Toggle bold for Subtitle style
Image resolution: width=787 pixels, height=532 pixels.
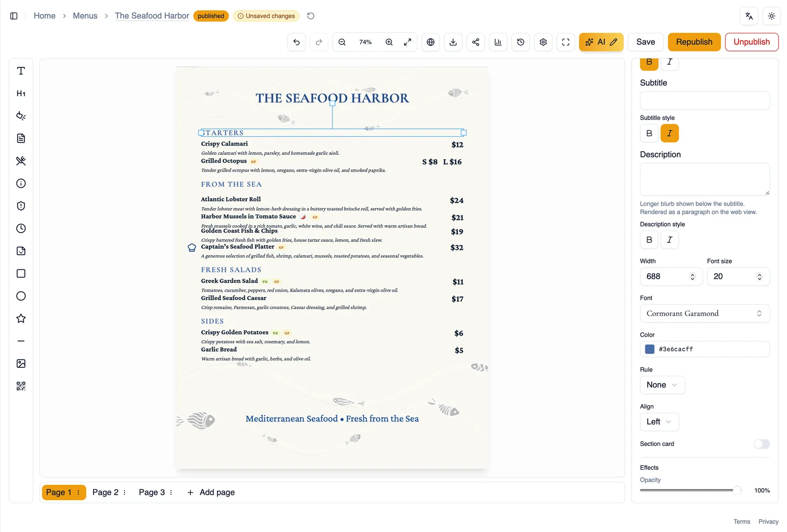649,133
